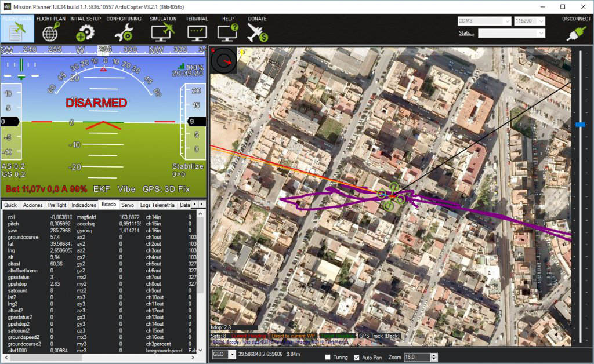This screenshot has height=364, width=594.
Task: Click the Disconnect plug icon
Action: (x=576, y=30)
